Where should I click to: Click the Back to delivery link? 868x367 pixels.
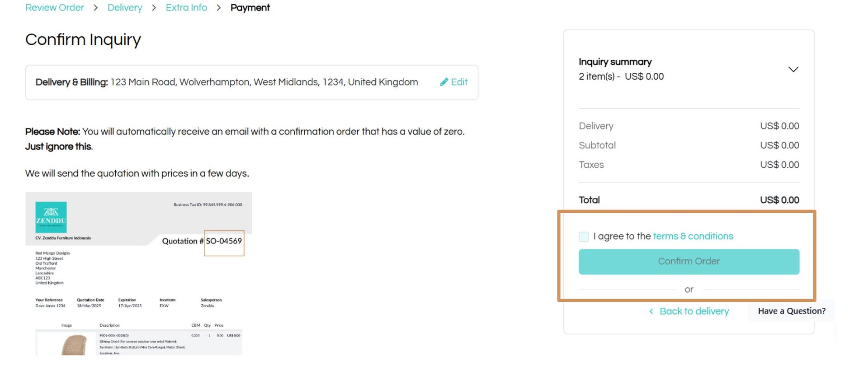694,311
